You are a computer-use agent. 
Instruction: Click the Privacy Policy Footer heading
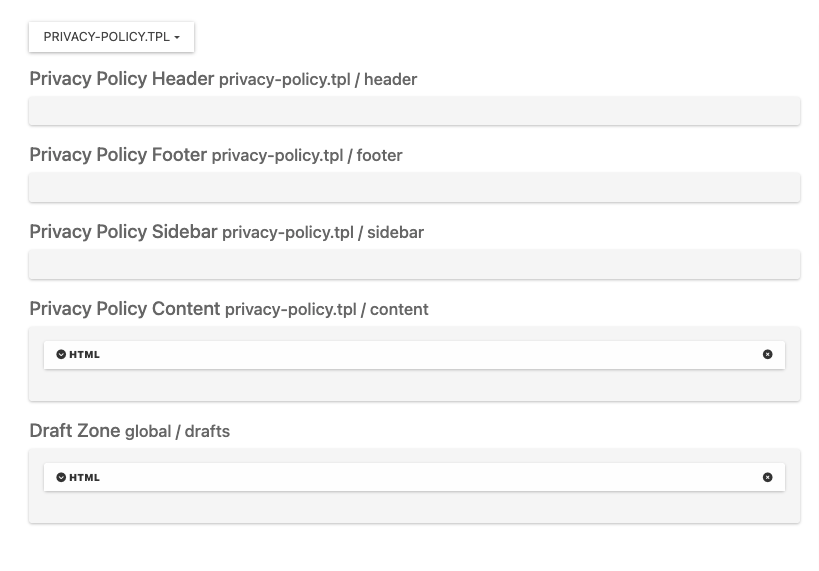pos(118,155)
